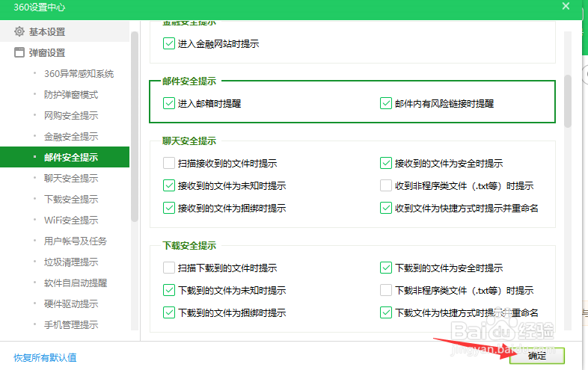Click the window icon beside 弹窗设置
Viewport: 588px width, 370px height.
[x=19, y=52]
